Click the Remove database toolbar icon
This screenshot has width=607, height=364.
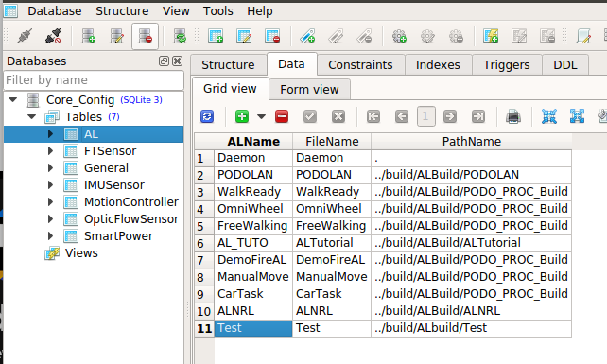tap(146, 36)
